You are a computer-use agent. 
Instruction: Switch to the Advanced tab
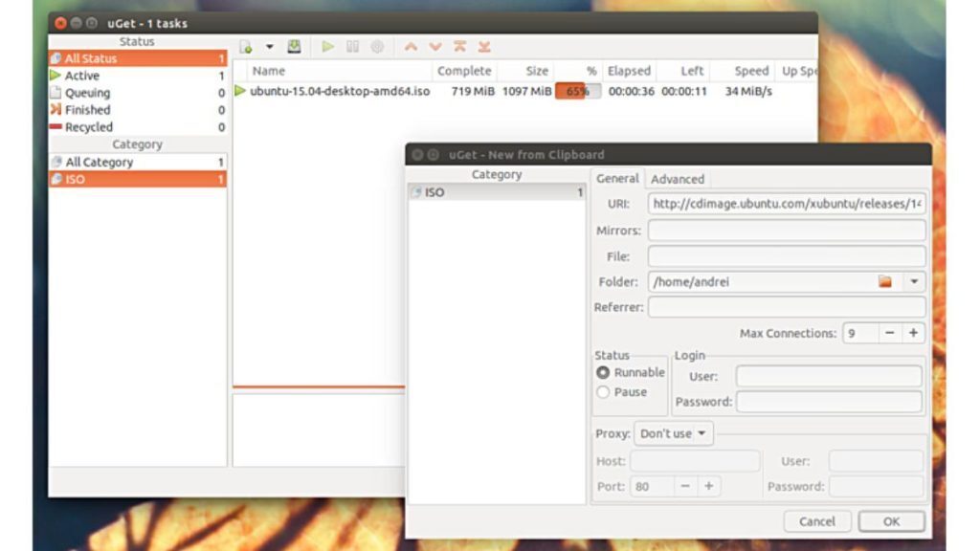(679, 179)
